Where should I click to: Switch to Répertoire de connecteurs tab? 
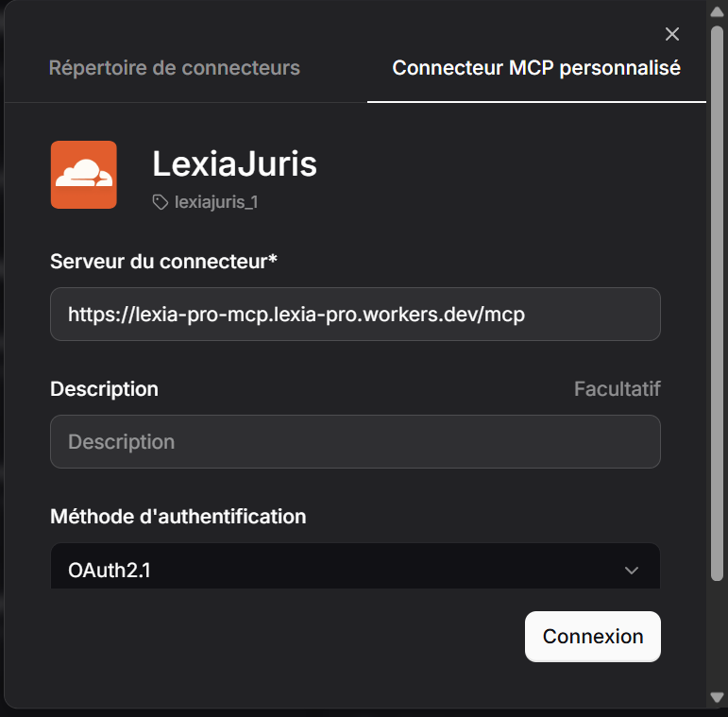coord(175,68)
